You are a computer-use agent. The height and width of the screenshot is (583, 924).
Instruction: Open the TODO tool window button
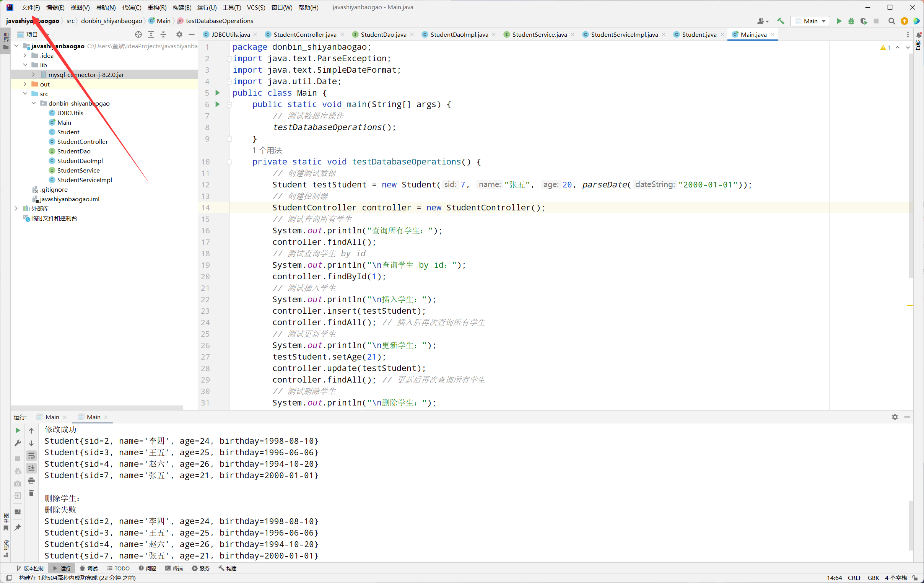[119, 568]
